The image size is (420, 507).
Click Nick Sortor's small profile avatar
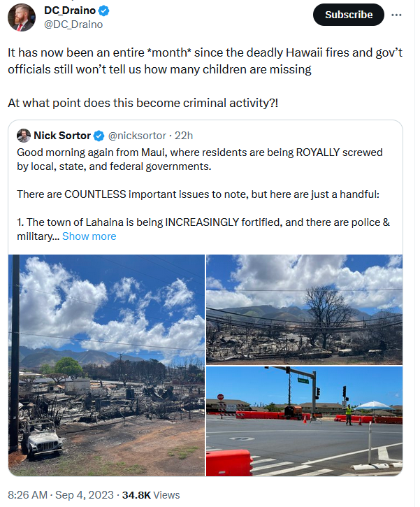(24, 136)
